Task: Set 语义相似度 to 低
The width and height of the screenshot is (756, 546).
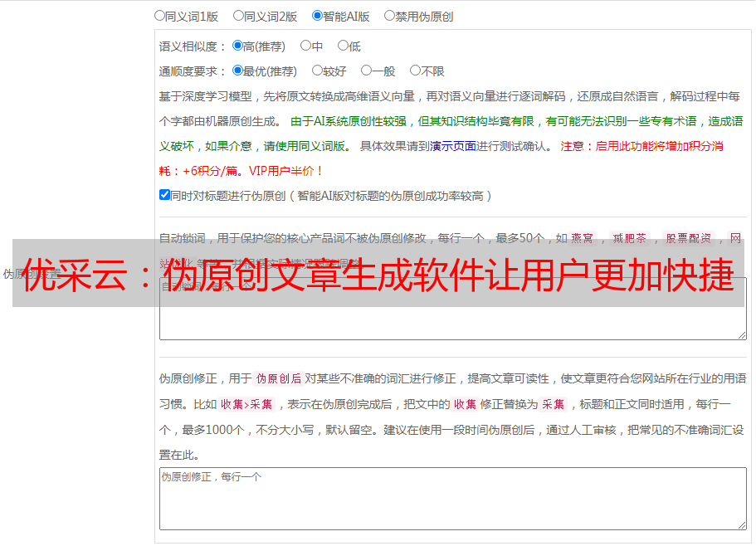Action: click(x=343, y=46)
